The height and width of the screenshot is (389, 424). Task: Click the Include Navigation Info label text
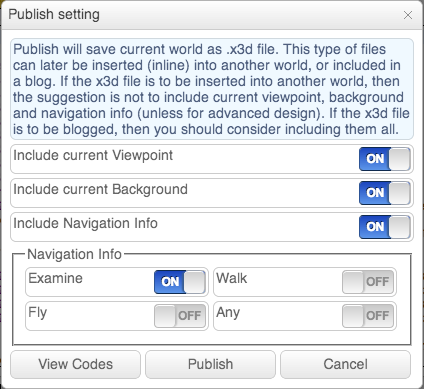[85, 223]
